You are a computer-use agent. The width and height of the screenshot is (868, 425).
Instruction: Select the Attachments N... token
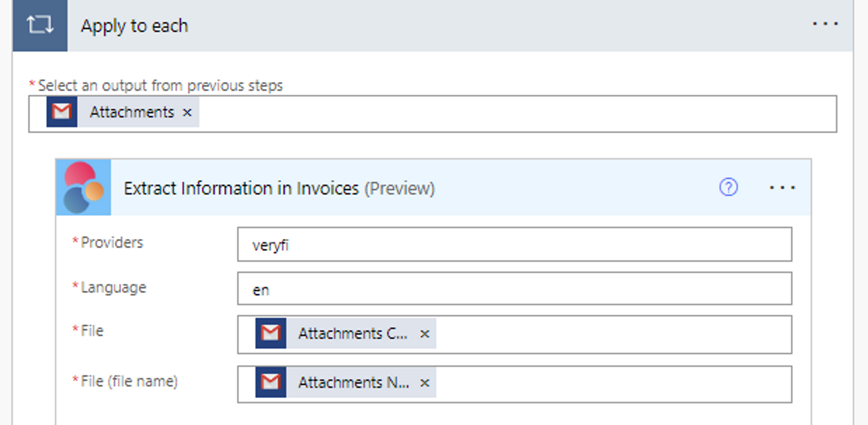pyautogui.click(x=353, y=382)
